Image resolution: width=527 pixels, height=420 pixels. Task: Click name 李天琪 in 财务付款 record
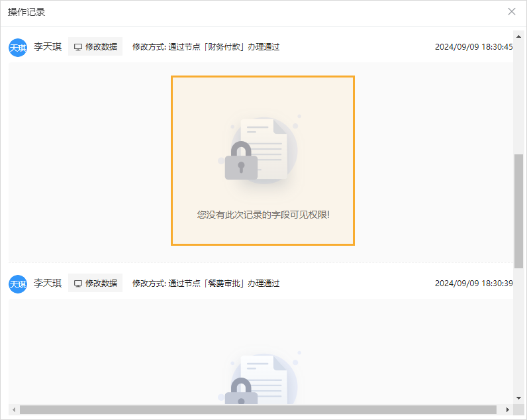(48, 47)
